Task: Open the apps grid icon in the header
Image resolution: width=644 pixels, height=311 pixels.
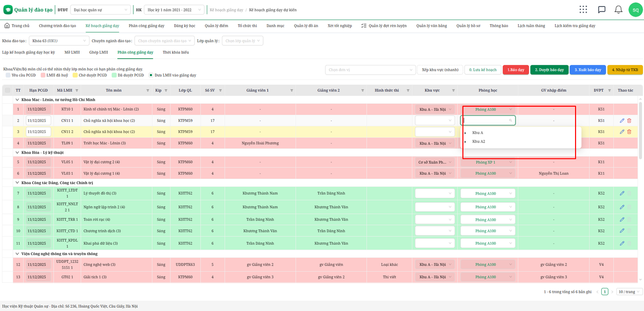Action: 583,10
